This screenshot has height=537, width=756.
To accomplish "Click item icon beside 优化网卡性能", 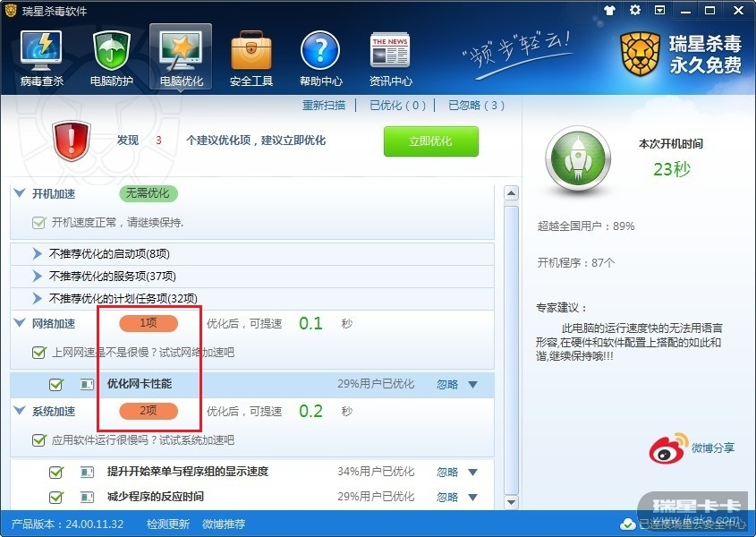I will point(87,385).
